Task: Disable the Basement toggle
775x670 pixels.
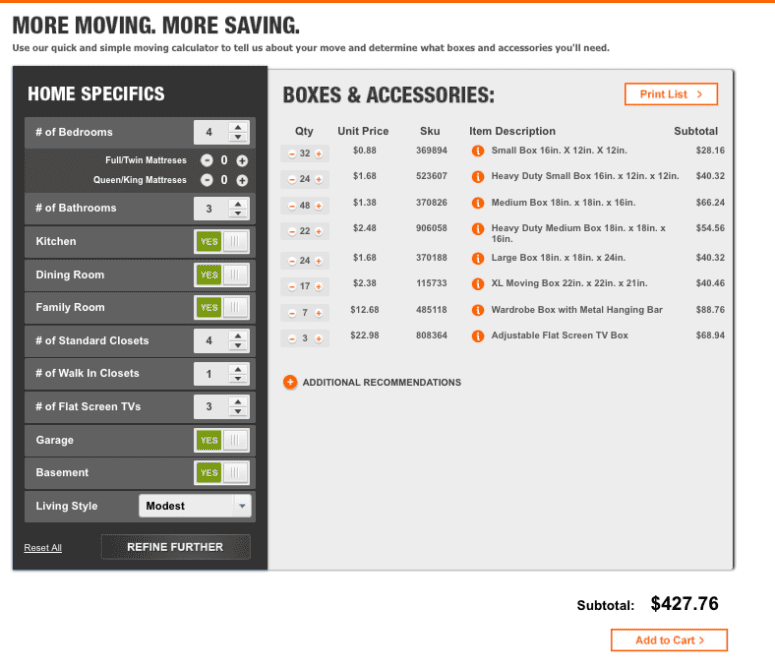Action: point(222,473)
